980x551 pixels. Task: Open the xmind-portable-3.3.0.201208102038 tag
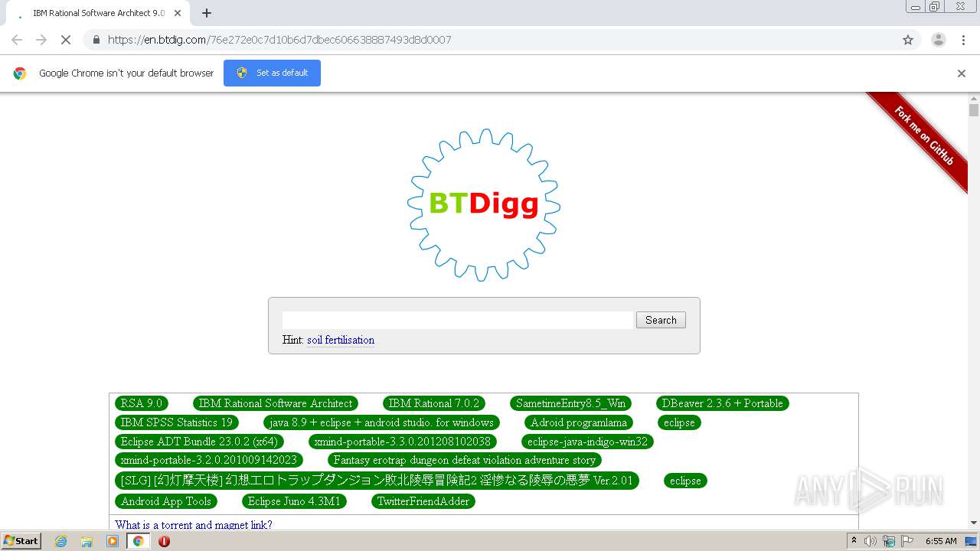click(x=403, y=442)
